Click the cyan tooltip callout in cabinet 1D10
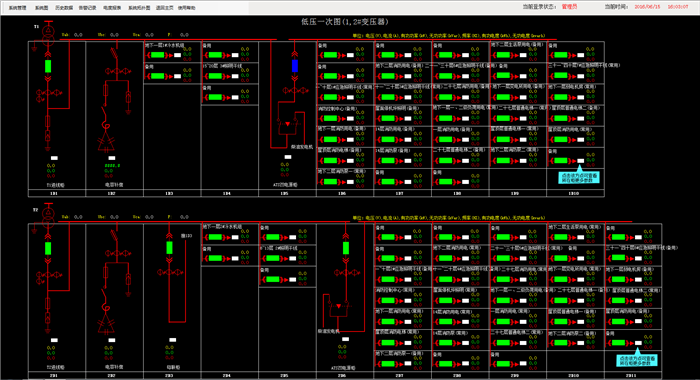The image size is (700, 380). pyautogui.click(x=579, y=176)
